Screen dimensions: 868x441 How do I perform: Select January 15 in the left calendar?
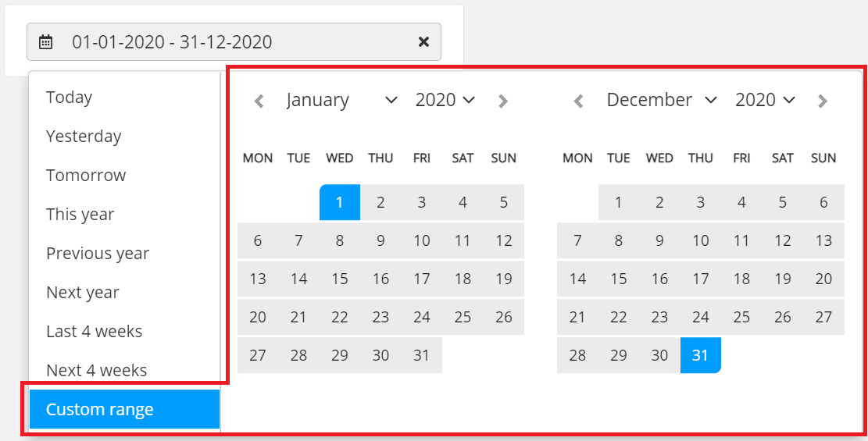pos(340,279)
